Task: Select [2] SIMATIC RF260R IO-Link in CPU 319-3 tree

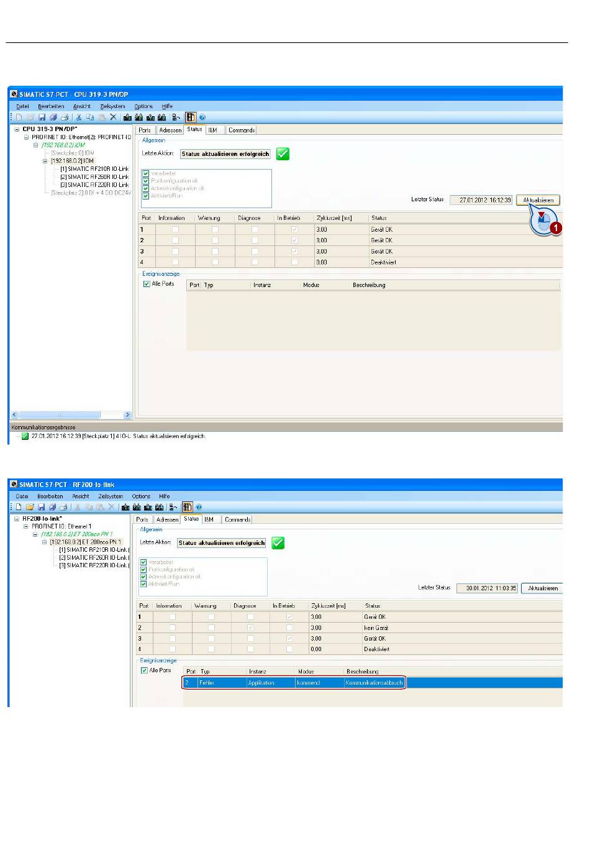Action: click(94, 177)
